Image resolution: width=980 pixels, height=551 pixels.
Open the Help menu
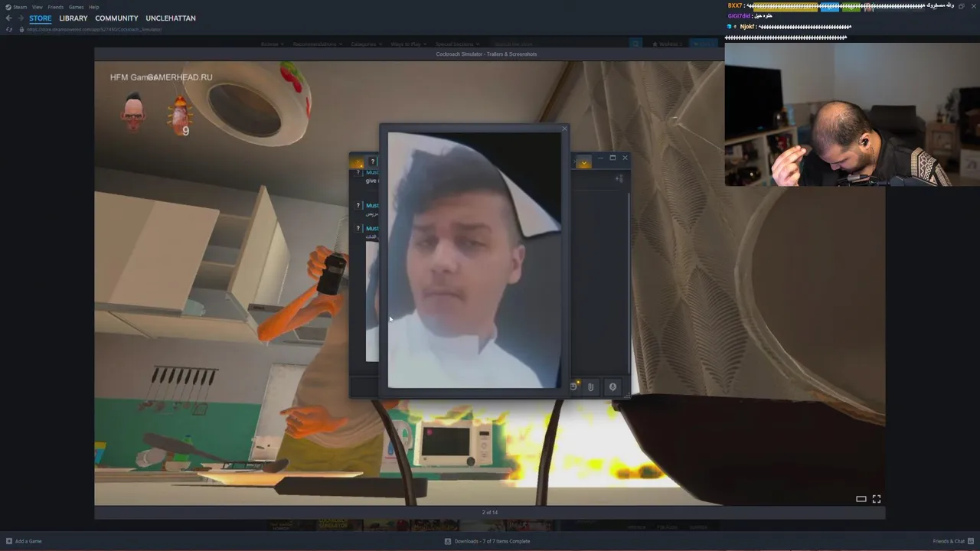[x=93, y=7]
